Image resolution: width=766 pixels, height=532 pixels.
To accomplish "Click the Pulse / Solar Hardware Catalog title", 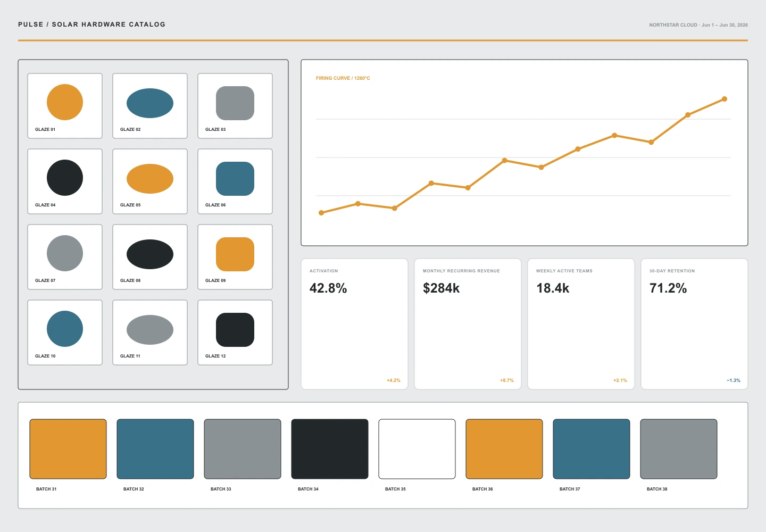I will (x=91, y=24).
